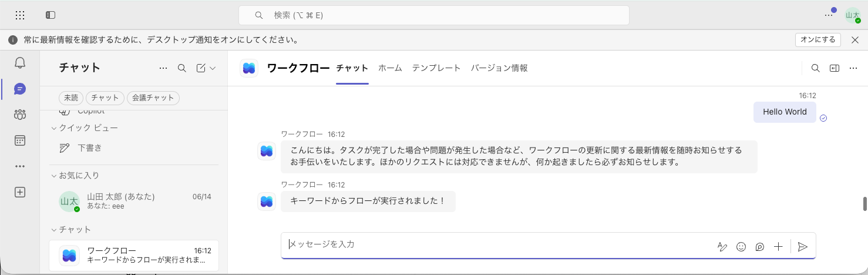
Task: Open Chat in the left rail
Action: (20, 89)
